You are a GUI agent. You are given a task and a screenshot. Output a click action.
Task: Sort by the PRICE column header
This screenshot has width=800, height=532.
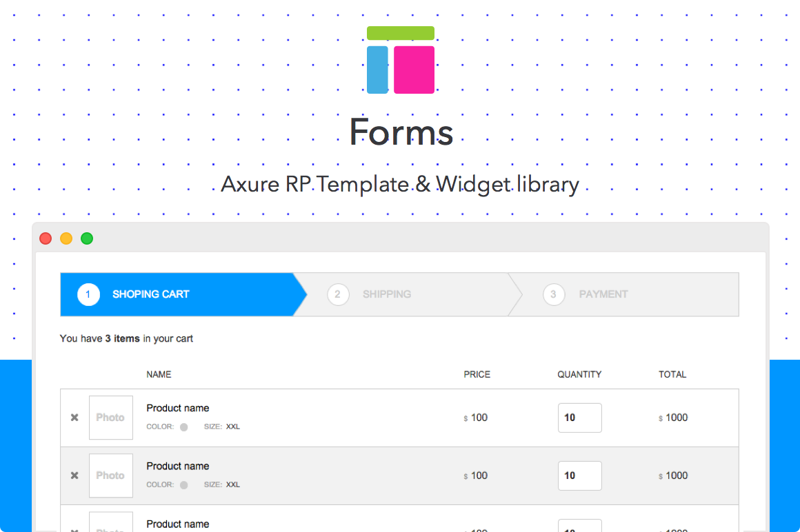point(477,375)
